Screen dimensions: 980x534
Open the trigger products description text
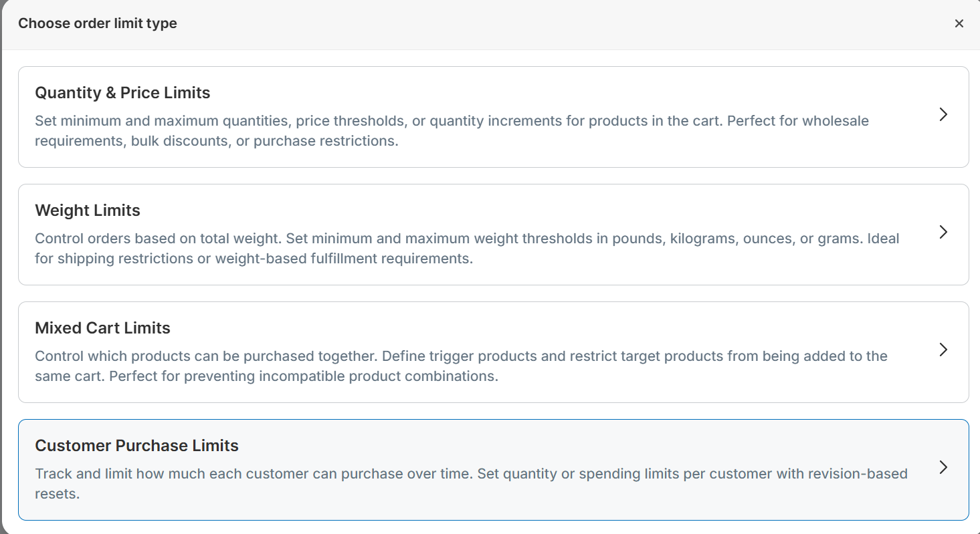pos(461,356)
